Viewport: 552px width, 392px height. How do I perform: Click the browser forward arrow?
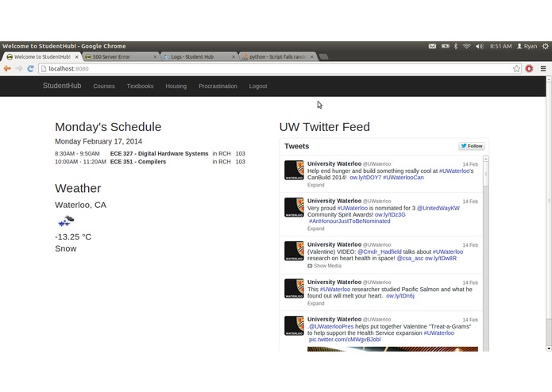tap(19, 68)
